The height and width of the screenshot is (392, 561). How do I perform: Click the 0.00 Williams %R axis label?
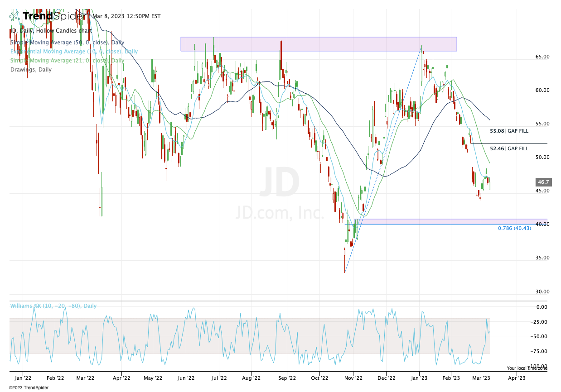pos(542,307)
